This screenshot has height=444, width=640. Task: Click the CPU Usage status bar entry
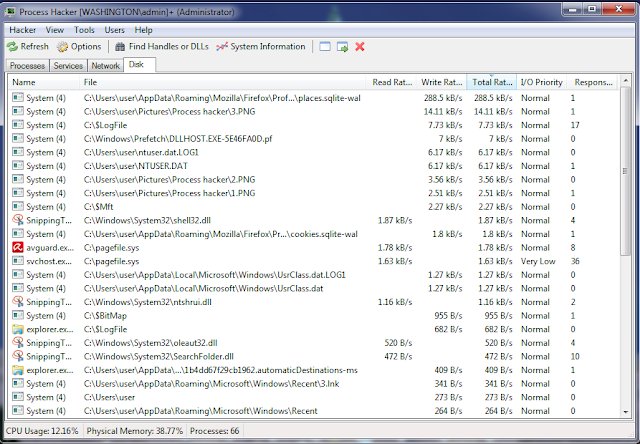42,431
